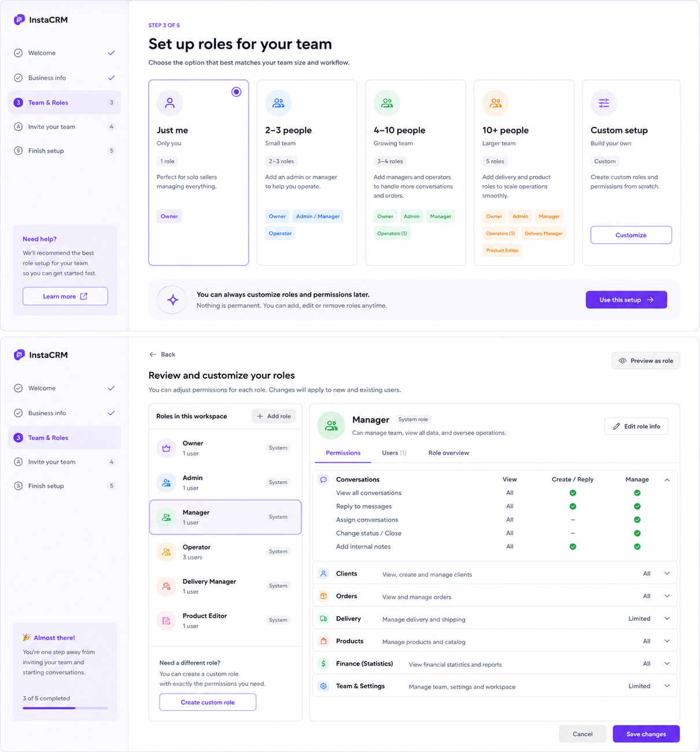Expand the Products permissions row
Image resolution: width=700 pixels, height=752 pixels.
click(667, 641)
